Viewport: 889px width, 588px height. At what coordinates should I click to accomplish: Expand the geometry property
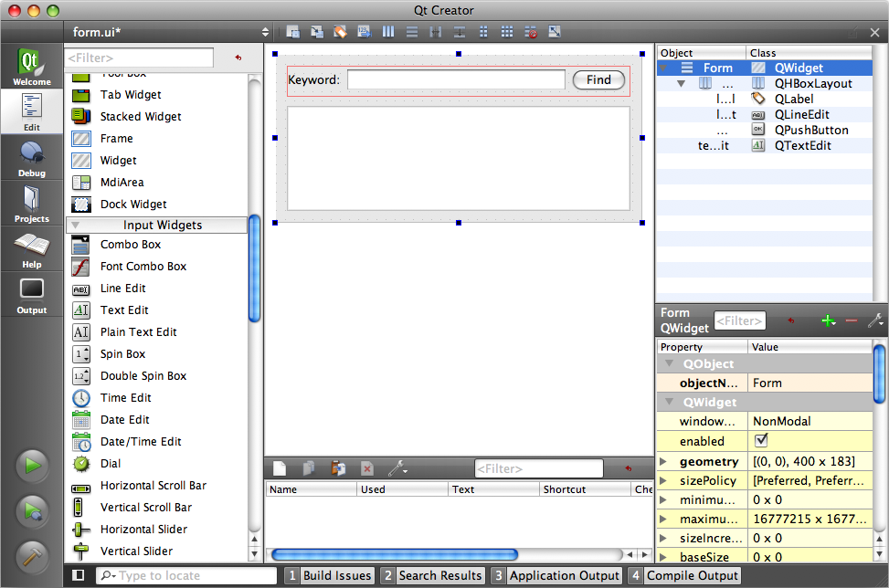tap(664, 461)
